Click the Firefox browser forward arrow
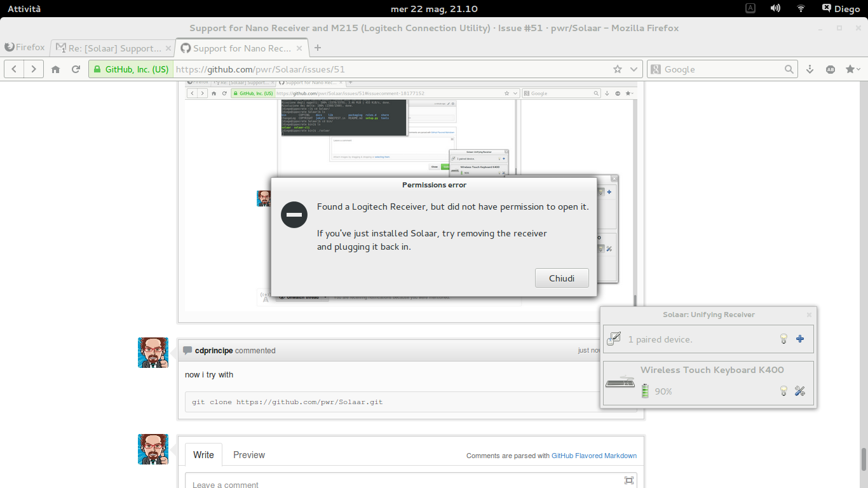The width and height of the screenshot is (868, 488). 34,69
